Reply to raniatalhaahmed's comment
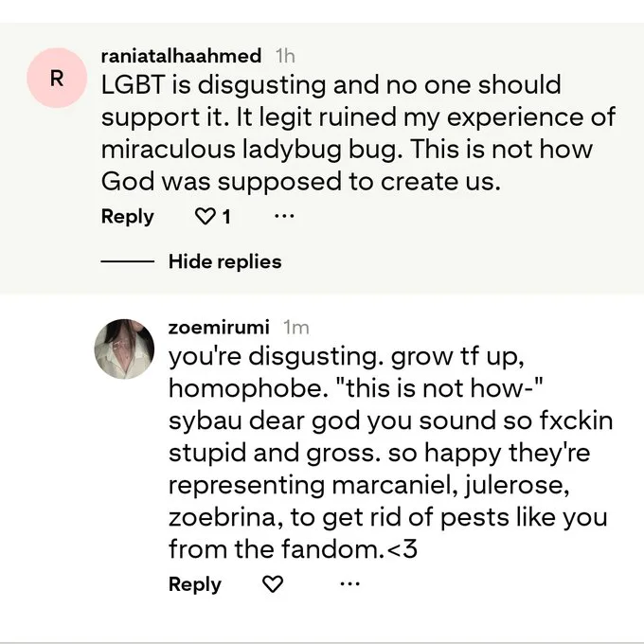Screen dimensions: 644x644 tap(127, 217)
